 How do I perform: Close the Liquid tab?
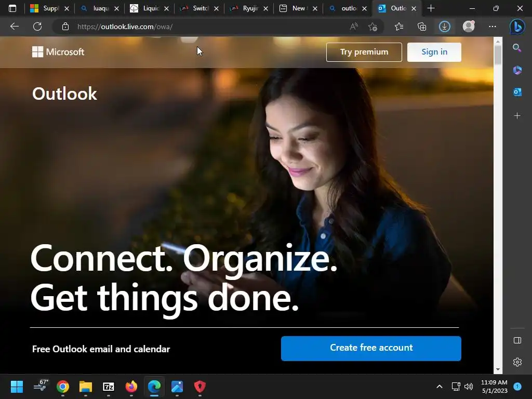[x=166, y=8]
